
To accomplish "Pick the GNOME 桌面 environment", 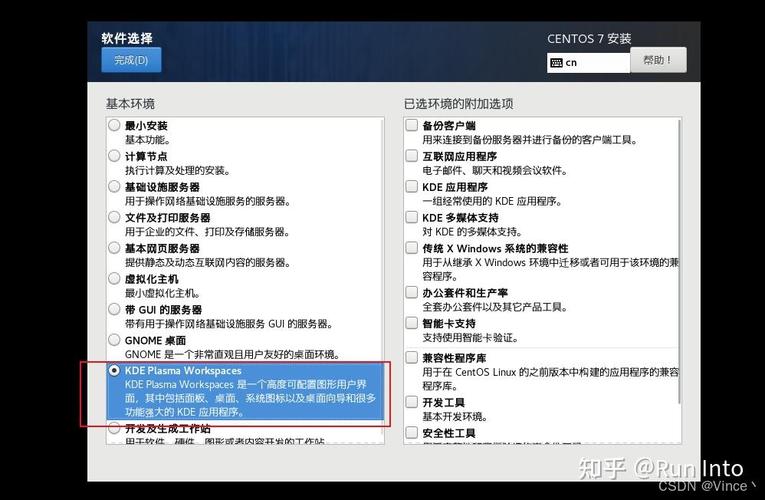I will pos(114,340).
